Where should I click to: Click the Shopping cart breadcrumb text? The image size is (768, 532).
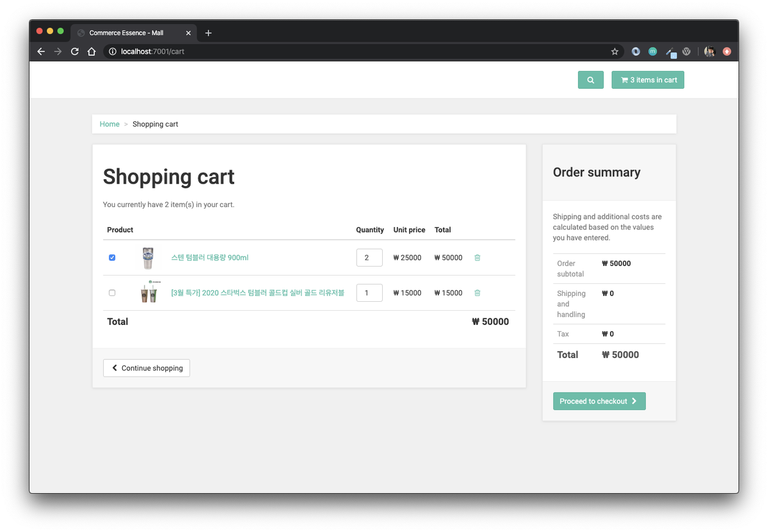pos(155,124)
